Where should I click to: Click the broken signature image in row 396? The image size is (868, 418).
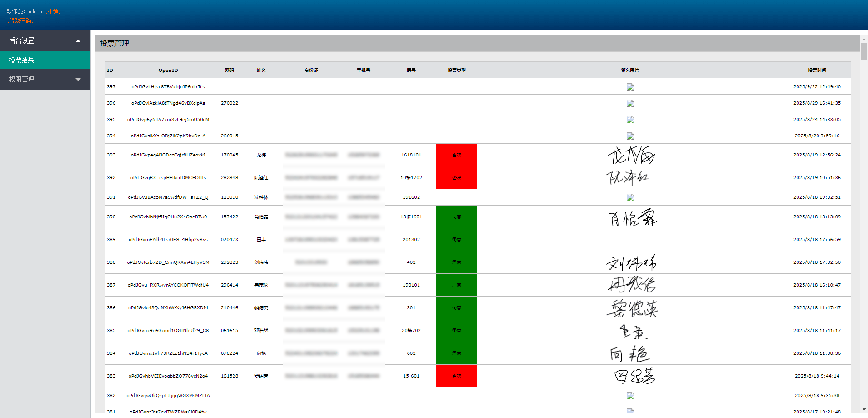[x=630, y=103]
